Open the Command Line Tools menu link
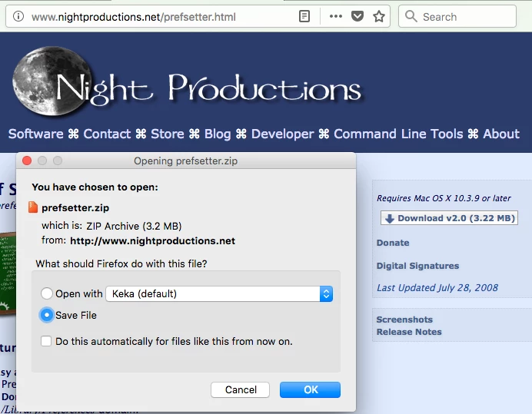Image resolution: width=532 pixels, height=414 pixels. [398, 134]
